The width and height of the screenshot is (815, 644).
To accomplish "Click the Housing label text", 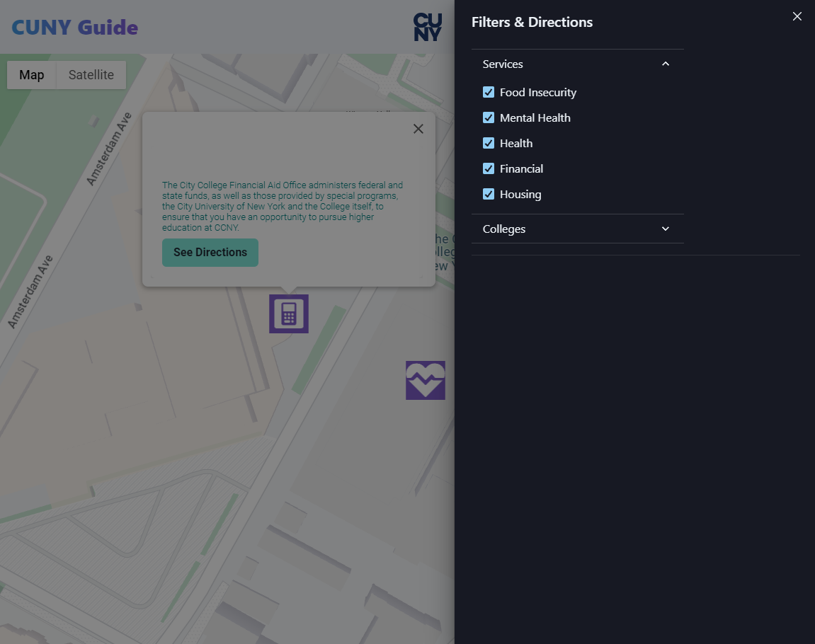I will [x=520, y=194].
